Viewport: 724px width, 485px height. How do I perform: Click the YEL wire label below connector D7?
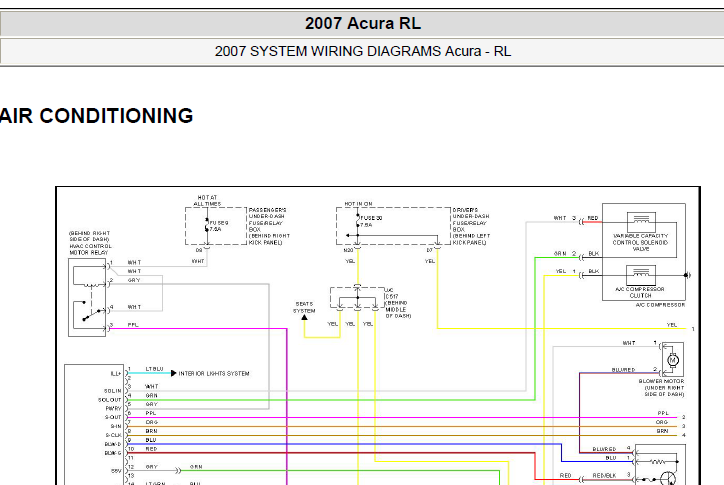pyautogui.click(x=430, y=261)
